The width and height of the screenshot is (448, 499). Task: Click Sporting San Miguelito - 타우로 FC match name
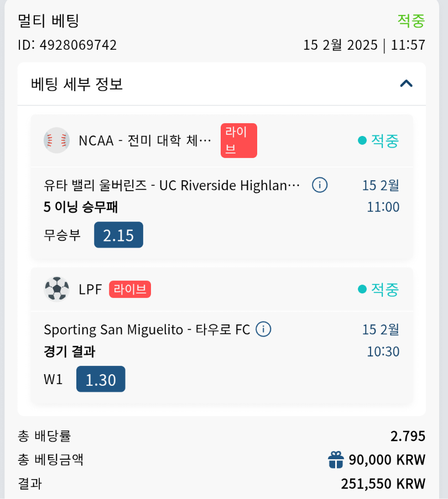(147, 330)
